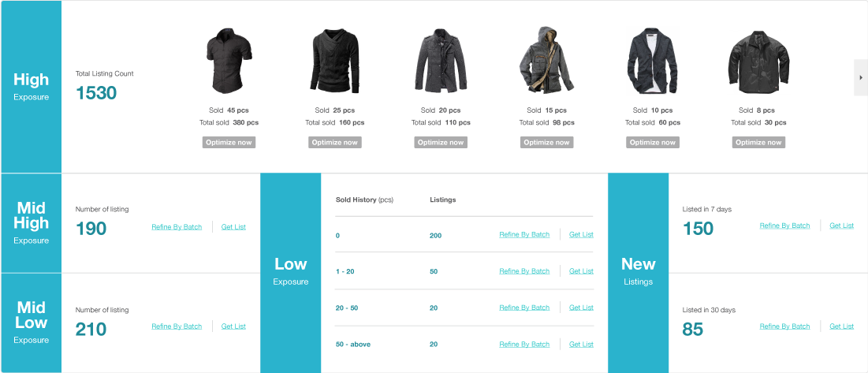Get List for Mid Low exposure

(233, 326)
